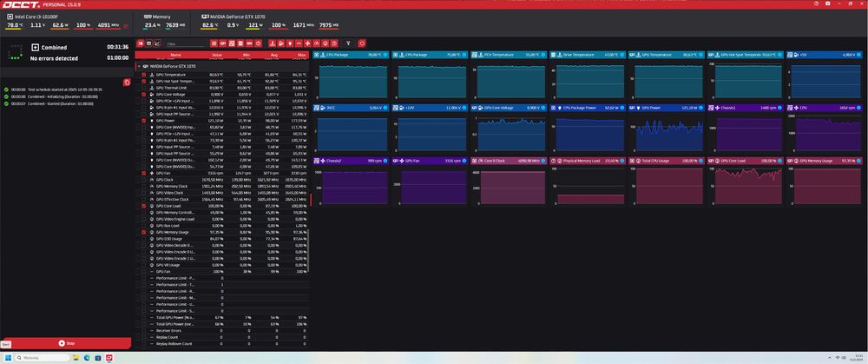Open File Explorer from the taskbar
This screenshot has width=868, height=364.
click(x=76, y=358)
